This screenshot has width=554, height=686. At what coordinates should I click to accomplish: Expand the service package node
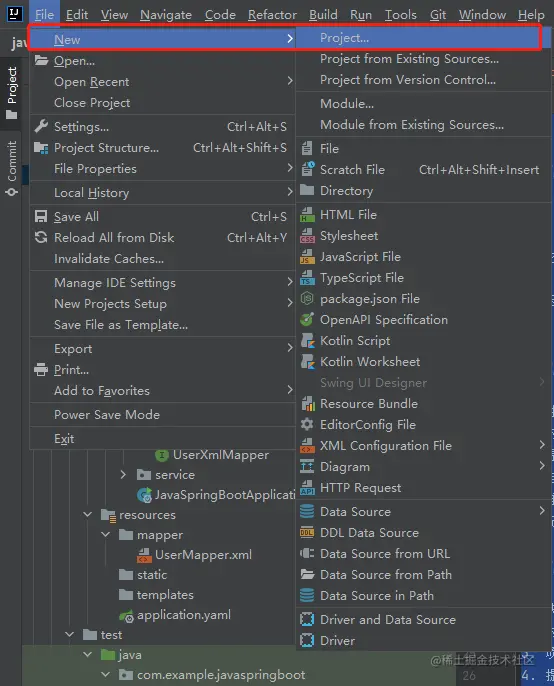(x=123, y=475)
